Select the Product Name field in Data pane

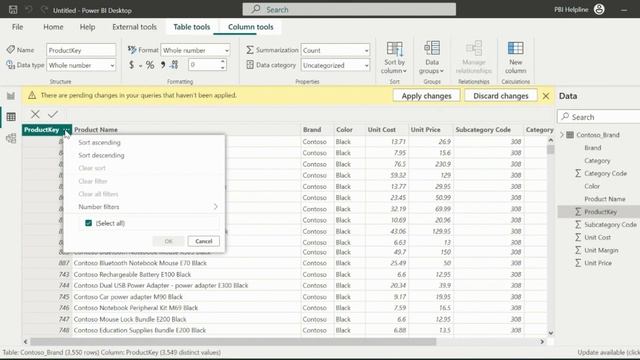coord(604,199)
